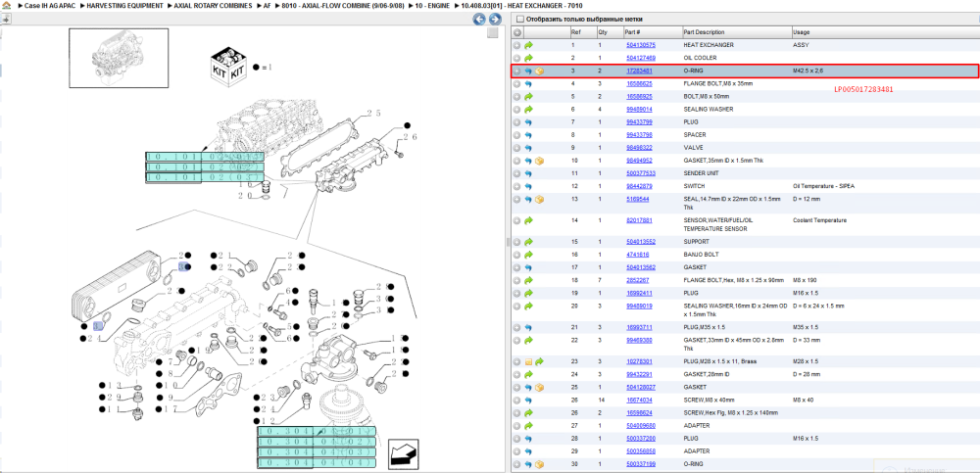Click blue arrow on FLANGE BOLT M8 x 35mm row
Screen dimensions: 980x473
(528, 83)
